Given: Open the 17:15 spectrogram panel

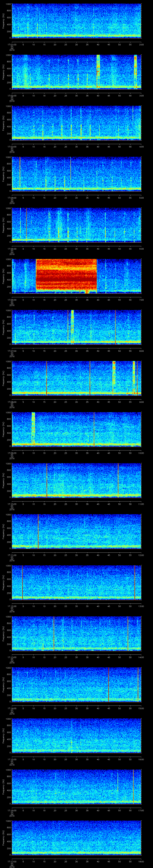Looking at the screenshot, I should pos(76,736).
